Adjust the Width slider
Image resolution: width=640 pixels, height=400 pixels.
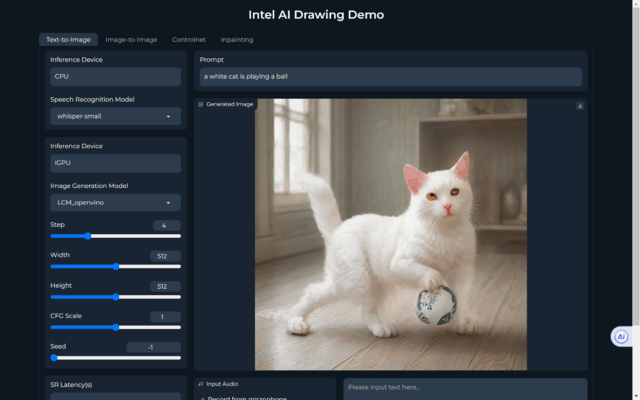(116, 267)
